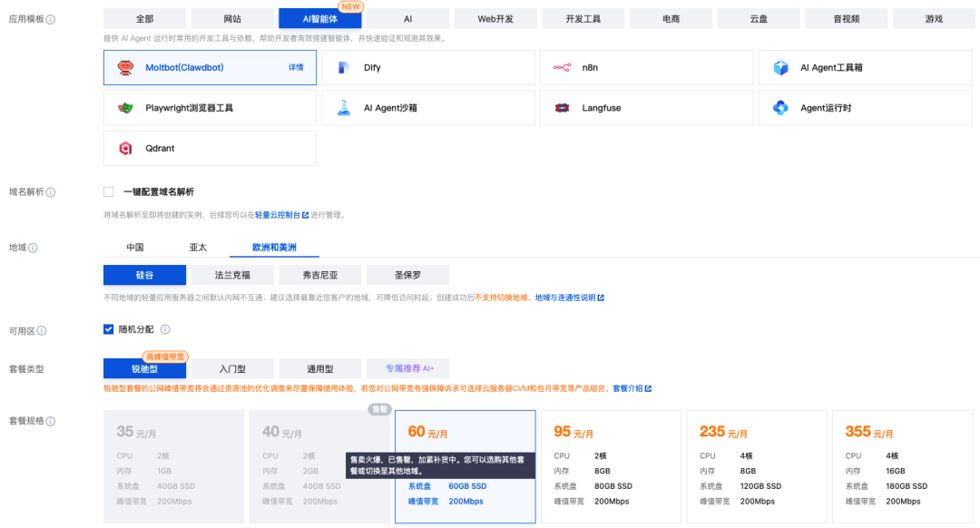Screen dimensions: 980x528
Task: Click the Dify logo icon
Action: 343,67
